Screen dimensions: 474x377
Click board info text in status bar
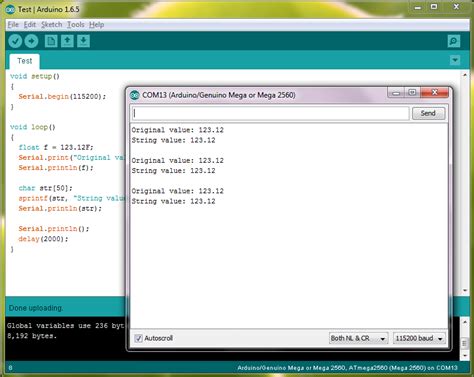point(347,368)
